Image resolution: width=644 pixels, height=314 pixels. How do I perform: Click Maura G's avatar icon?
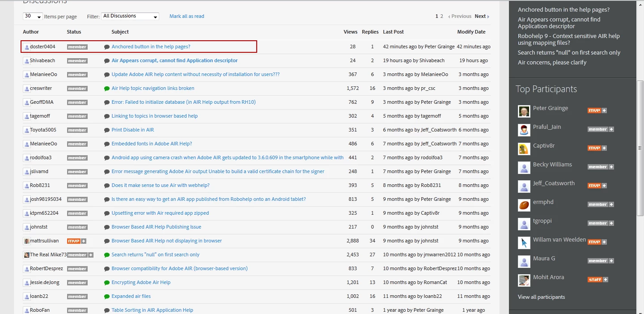pos(524,262)
